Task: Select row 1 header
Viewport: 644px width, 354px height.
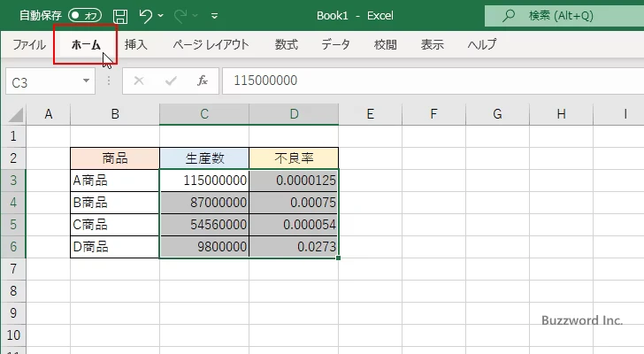Action: [13, 136]
